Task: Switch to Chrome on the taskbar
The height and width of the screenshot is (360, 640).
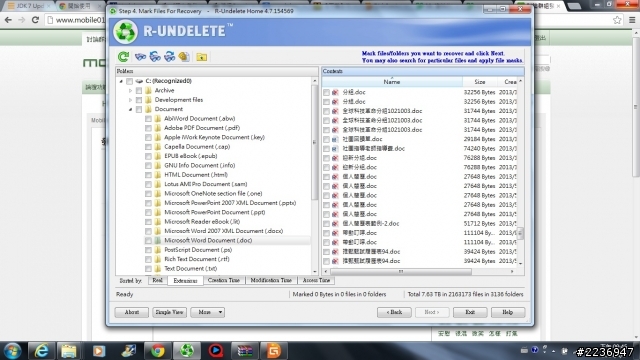Action: [x=158, y=351]
